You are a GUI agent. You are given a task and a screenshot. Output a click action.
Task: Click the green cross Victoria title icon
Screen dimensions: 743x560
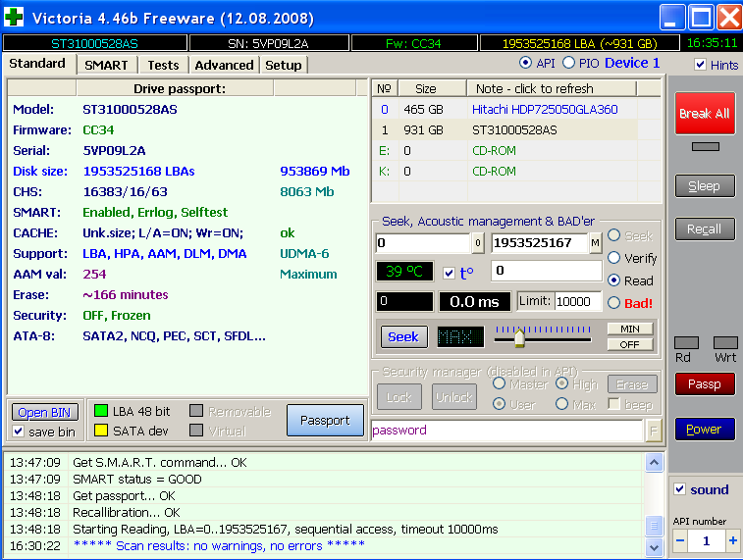click(x=15, y=17)
